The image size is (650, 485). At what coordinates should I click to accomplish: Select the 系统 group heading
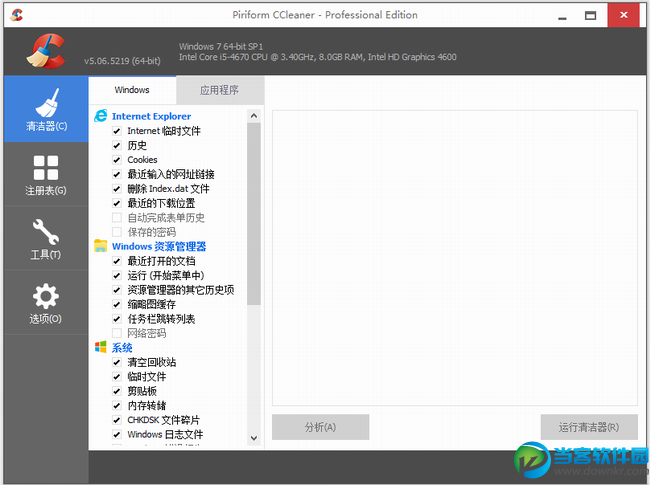coord(122,348)
